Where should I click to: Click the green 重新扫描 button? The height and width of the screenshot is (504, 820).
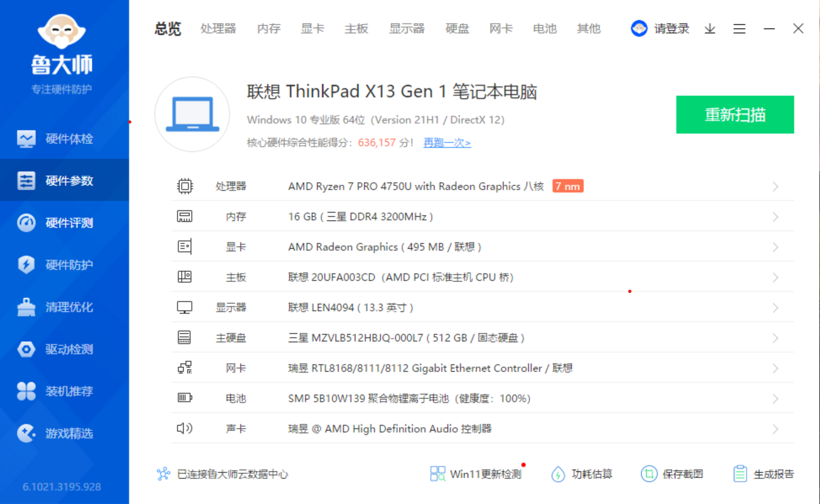pyautogui.click(x=735, y=114)
